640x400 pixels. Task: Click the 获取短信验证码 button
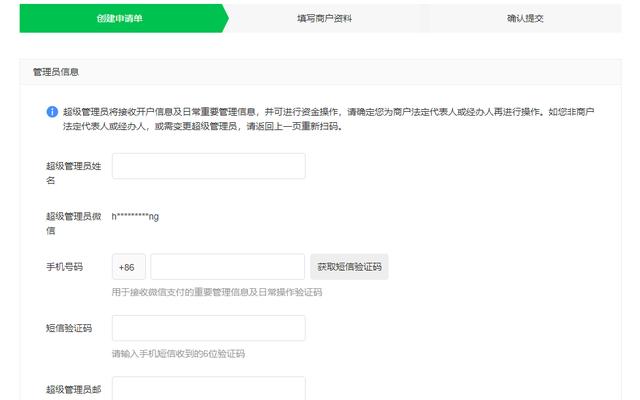tap(349, 267)
